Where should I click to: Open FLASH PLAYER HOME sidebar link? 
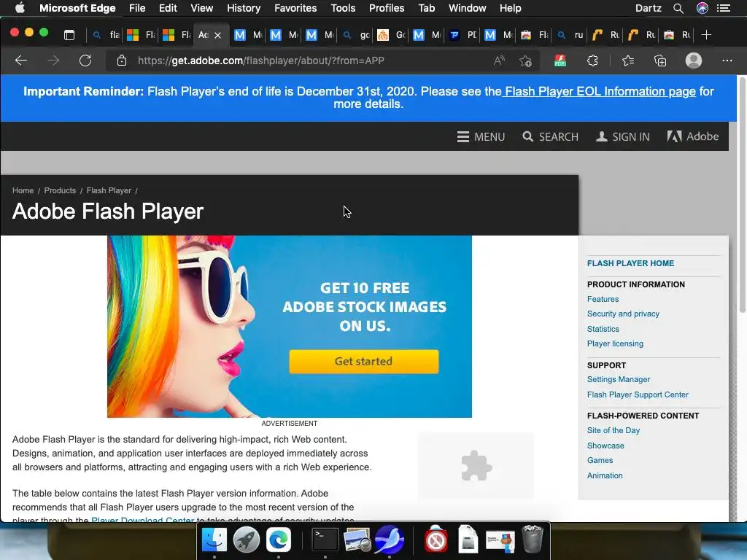pyautogui.click(x=630, y=263)
